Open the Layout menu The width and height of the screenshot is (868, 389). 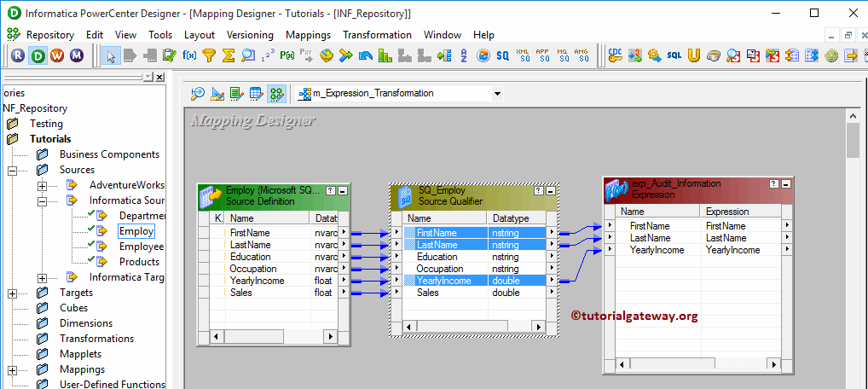coord(200,35)
